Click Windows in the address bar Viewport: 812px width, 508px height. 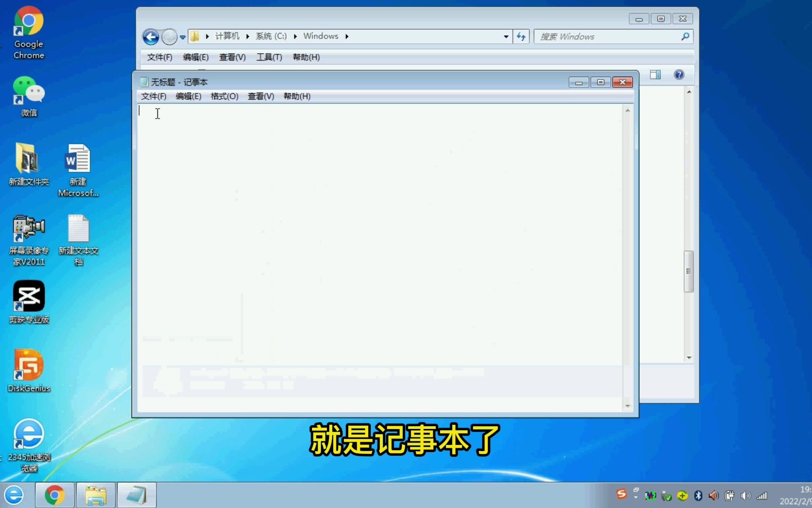[x=320, y=36]
